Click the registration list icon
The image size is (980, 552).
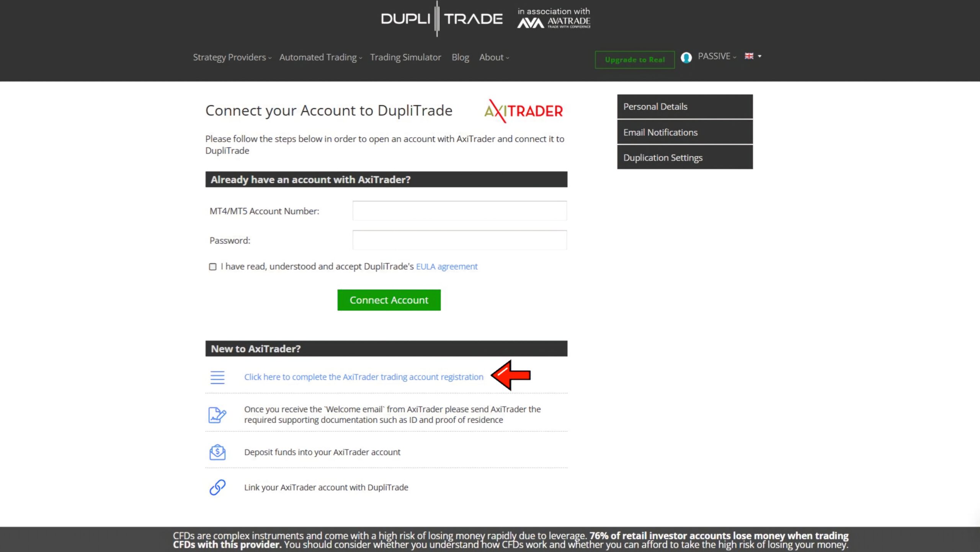click(x=217, y=377)
